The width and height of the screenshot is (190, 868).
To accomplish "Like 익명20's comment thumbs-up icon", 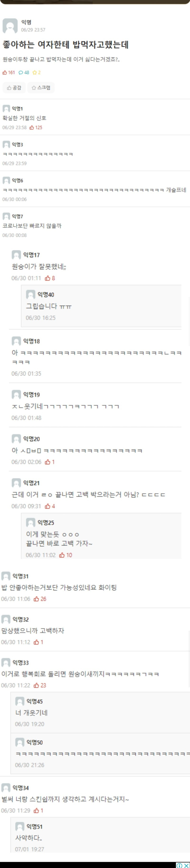I will pyautogui.click(x=47, y=462).
